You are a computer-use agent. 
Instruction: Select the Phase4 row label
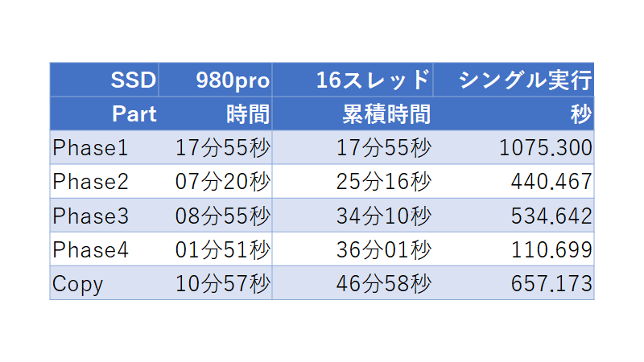[x=105, y=249]
